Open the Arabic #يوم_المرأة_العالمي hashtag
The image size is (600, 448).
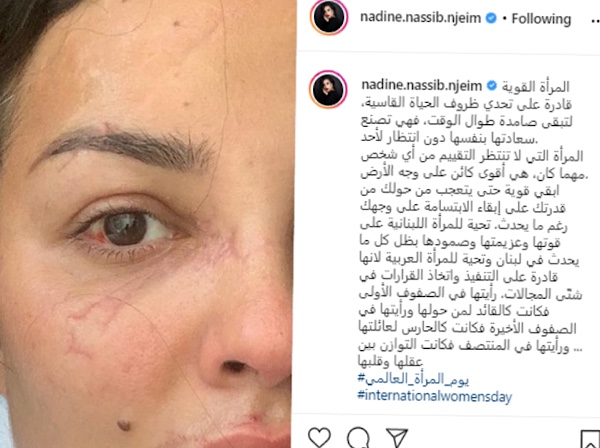tap(413, 379)
